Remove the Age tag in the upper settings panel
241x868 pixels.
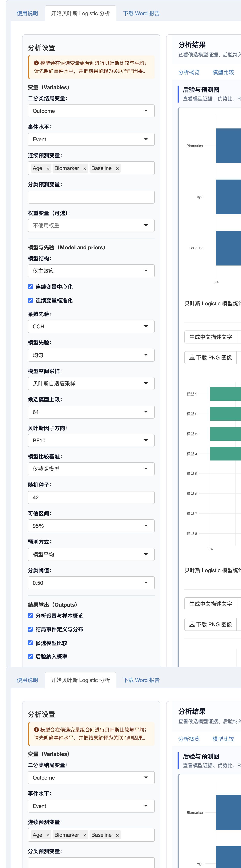[48, 168]
